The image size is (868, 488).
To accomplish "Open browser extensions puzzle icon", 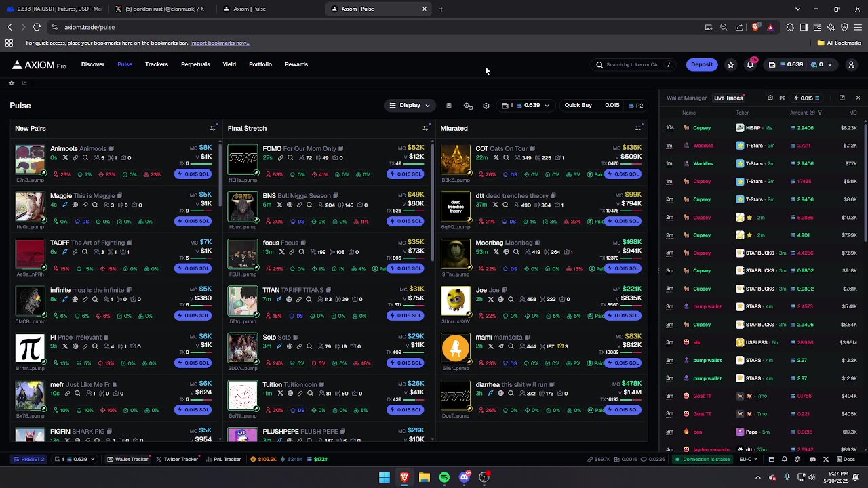I will 790,27.
